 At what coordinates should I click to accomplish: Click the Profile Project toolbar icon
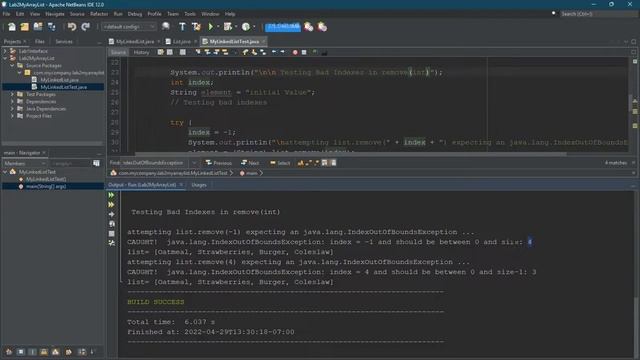pos(246,27)
